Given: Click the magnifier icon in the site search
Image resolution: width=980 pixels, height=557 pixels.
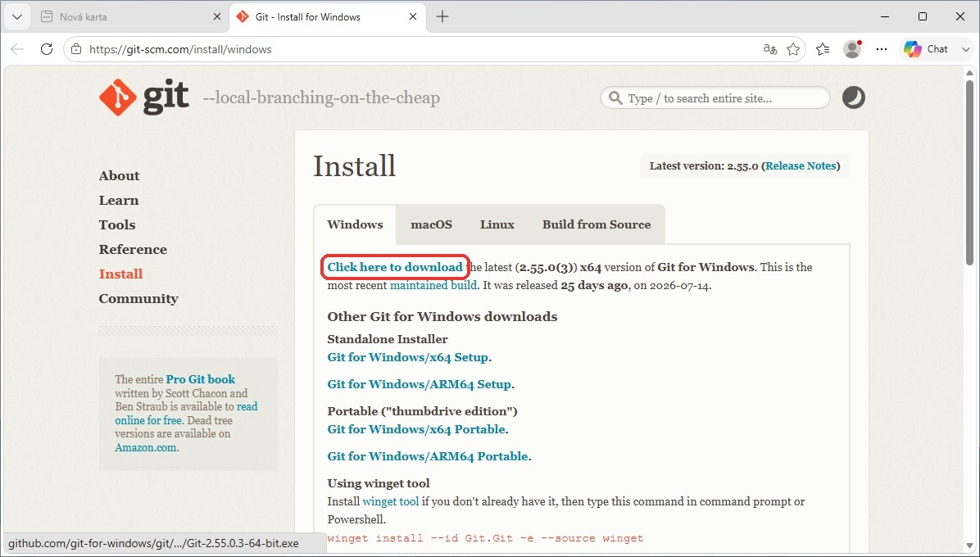Looking at the screenshot, I should point(615,98).
